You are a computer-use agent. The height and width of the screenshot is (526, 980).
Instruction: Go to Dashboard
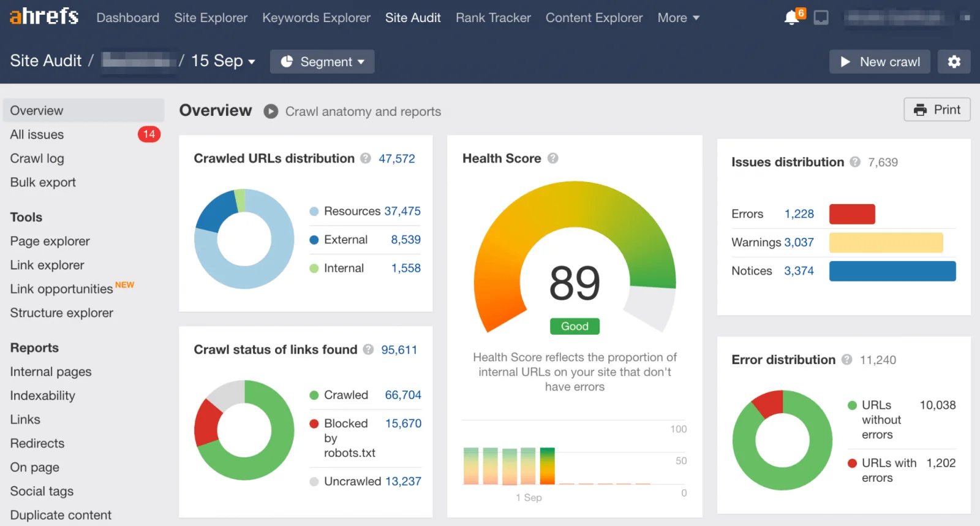[x=128, y=18]
